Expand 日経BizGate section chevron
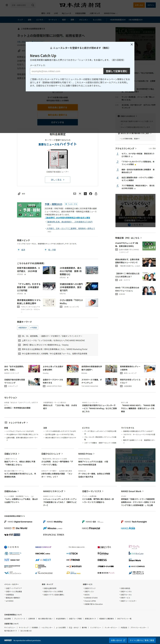Viewport: 160px width, 644px height. [12, 491]
